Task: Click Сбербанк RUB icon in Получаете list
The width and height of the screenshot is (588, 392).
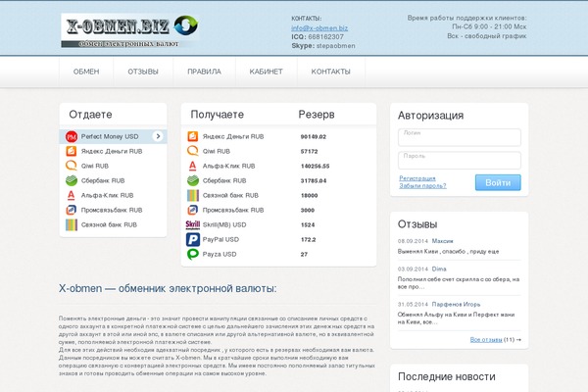Action: 193,180
